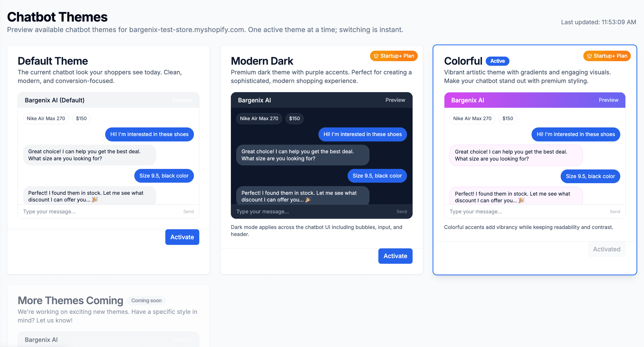This screenshot has width=644, height=347.
Task: Click the Preview label on Modern Dark preview
Action: [x=395, y=100]
